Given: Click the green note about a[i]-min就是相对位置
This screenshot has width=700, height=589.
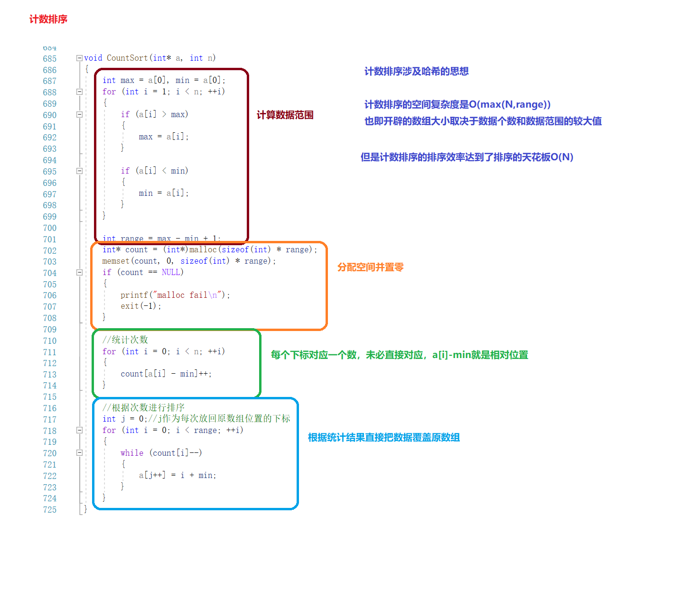Looking at the screenshot, I should coord(400,355).
